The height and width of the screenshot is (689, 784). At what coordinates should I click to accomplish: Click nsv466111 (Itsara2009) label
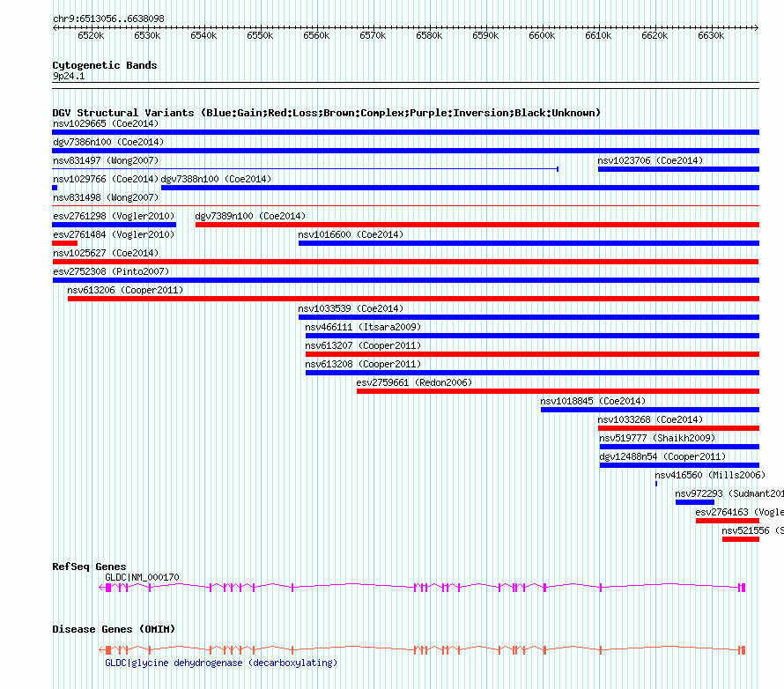click(x=363, y=327)
